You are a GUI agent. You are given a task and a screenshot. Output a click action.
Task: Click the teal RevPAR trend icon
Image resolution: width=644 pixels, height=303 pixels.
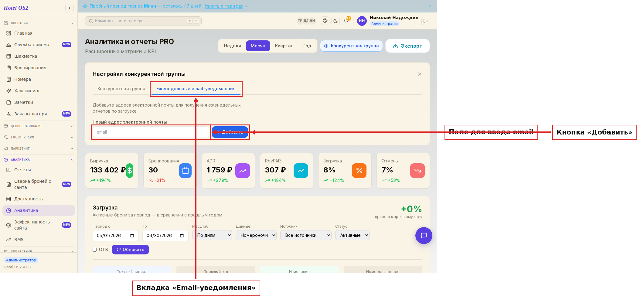(x=301, y=171)
